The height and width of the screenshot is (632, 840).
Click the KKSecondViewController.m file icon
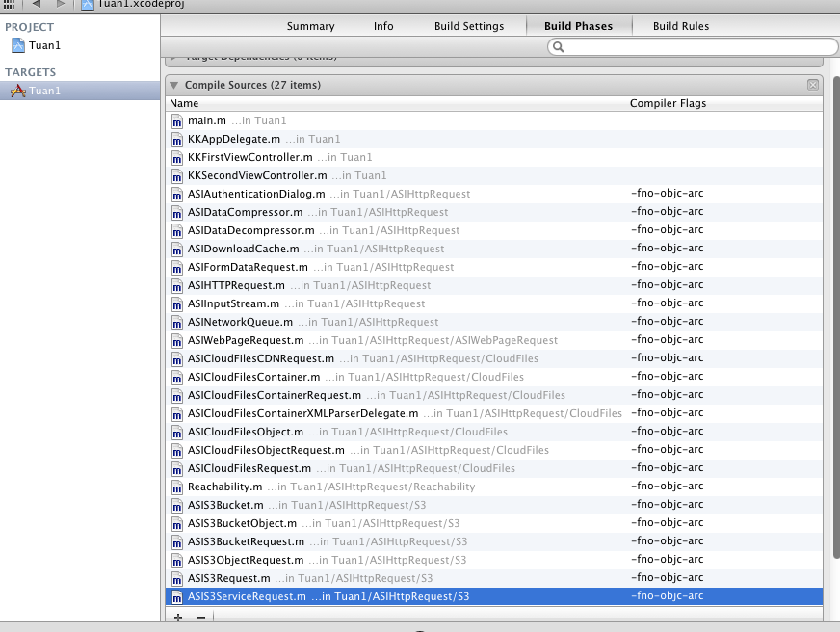pyautogui.click(x=177, y=176)
